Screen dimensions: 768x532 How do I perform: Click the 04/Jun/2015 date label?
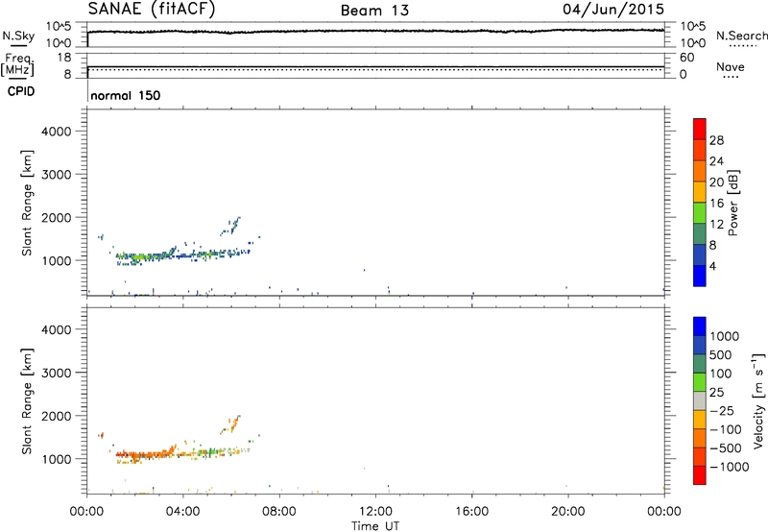[613, 10]
